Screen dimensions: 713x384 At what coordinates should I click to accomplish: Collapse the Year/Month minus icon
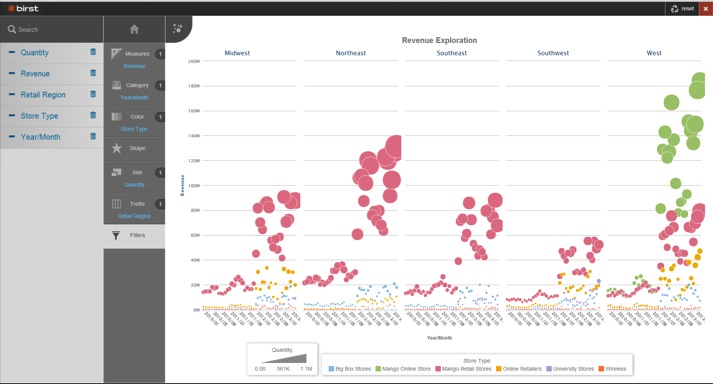tap(12, 136)
